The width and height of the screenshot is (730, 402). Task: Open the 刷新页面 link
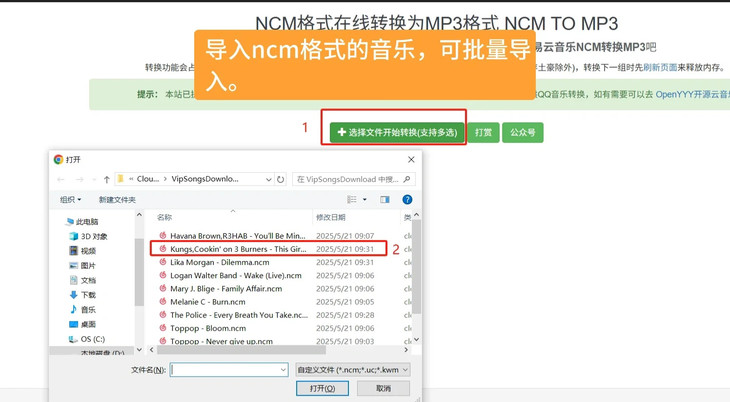[x=660, y=68]
